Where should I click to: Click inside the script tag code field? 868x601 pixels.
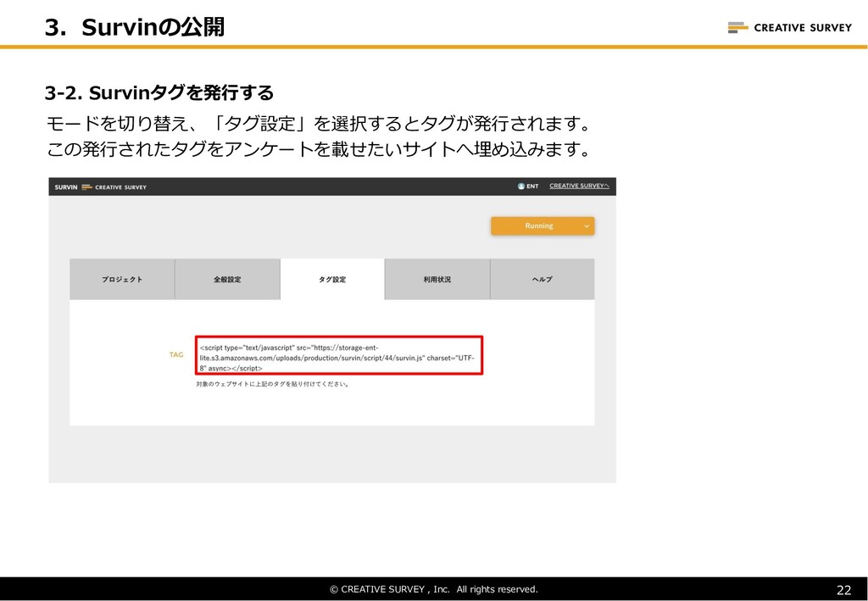[339, 355]
